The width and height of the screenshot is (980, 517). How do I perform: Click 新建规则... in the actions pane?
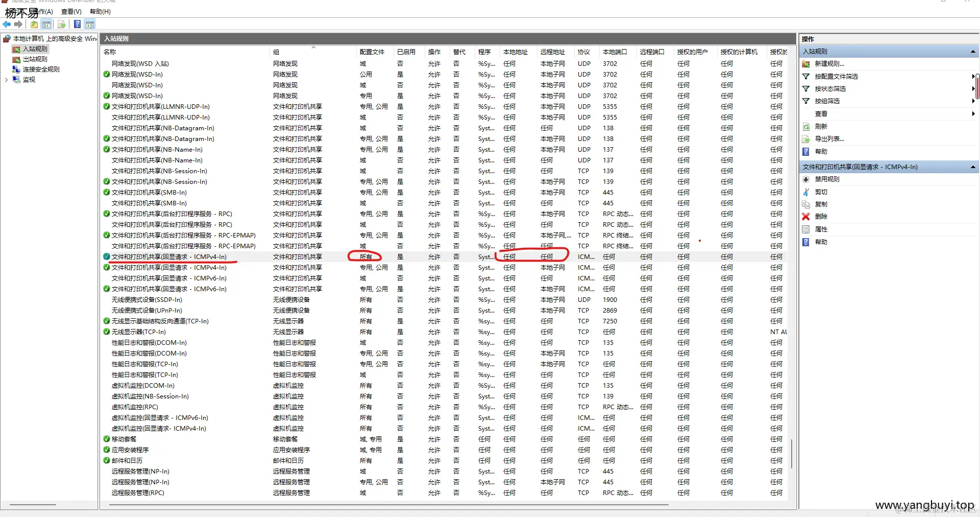tap(829, 64)
